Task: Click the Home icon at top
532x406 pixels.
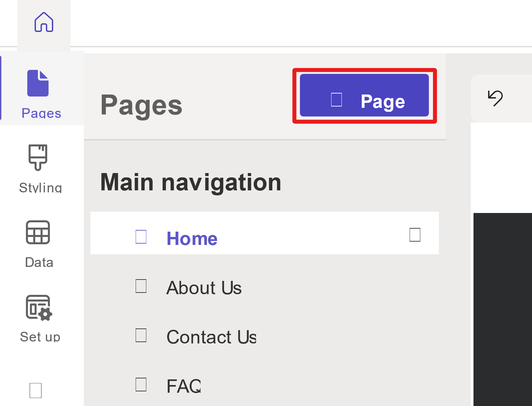Action: click(x=44, y=22)
